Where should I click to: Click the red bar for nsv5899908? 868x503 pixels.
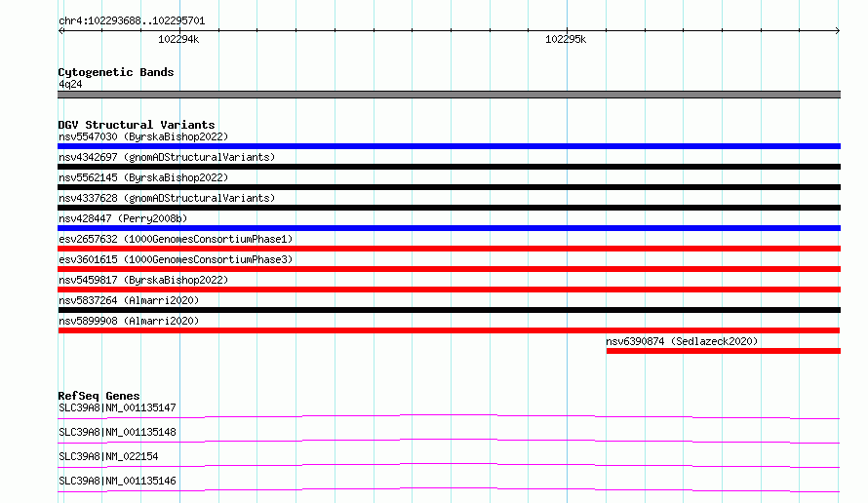coord(449,330)
